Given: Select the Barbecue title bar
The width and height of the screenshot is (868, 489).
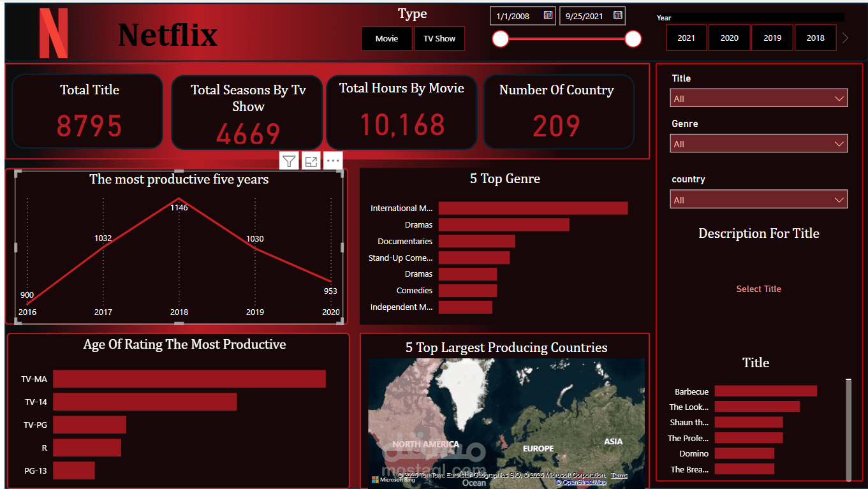Looking at the screenshot, I should click(766, 391).
